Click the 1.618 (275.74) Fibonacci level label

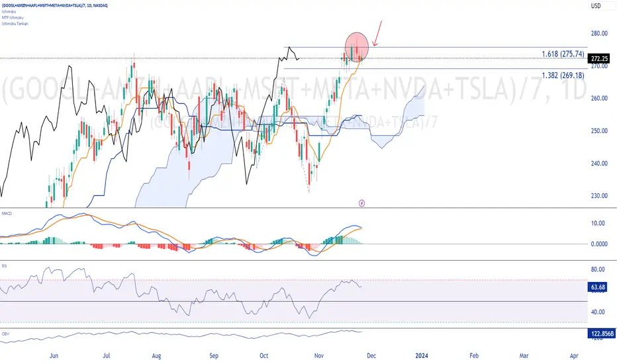click(563, 54)
